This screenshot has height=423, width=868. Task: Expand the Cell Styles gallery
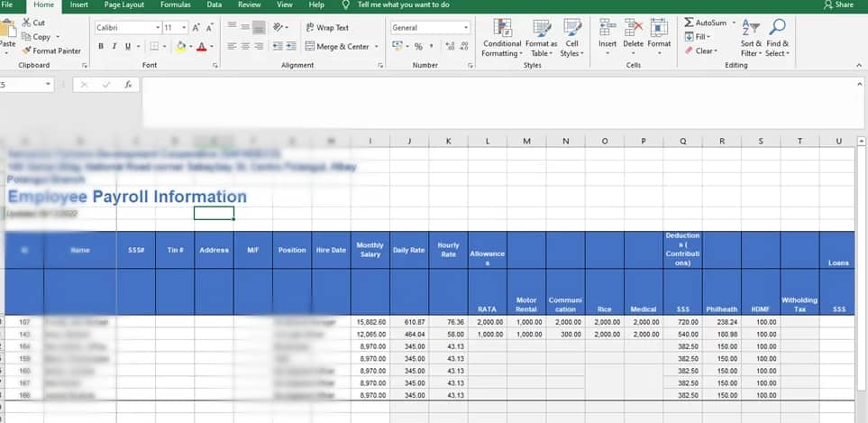click(x=571, y=38)
